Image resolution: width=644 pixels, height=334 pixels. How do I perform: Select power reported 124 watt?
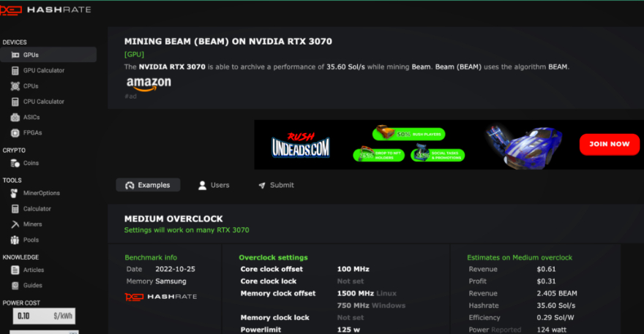click(552, 330)
